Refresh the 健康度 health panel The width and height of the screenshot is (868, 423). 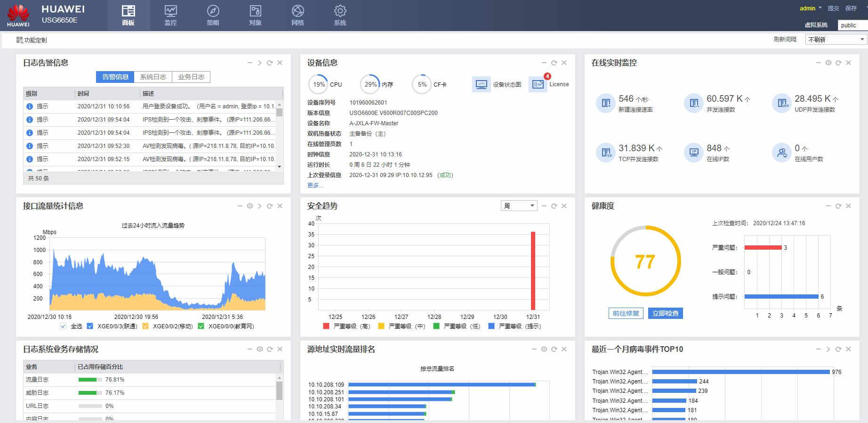(x=838, y=206)
